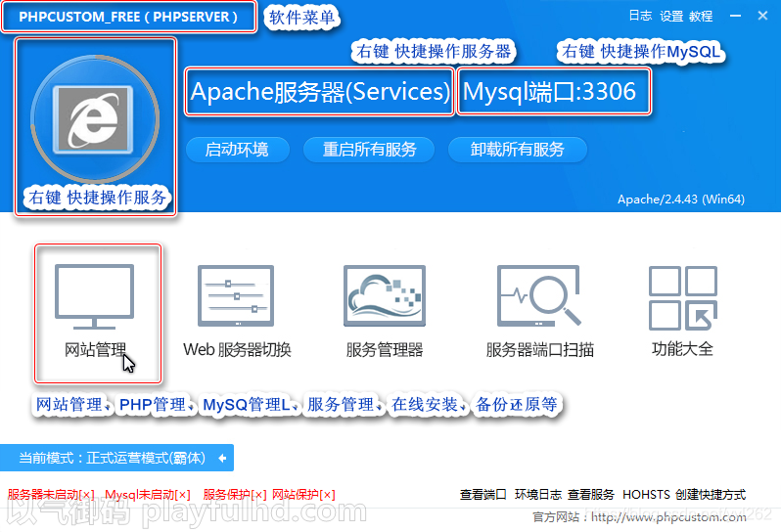Screen dimensions: 781x532
Task: Click PHPCUSTOM_FREE (PHPSERVER) title menu
Action: [128, 17]
